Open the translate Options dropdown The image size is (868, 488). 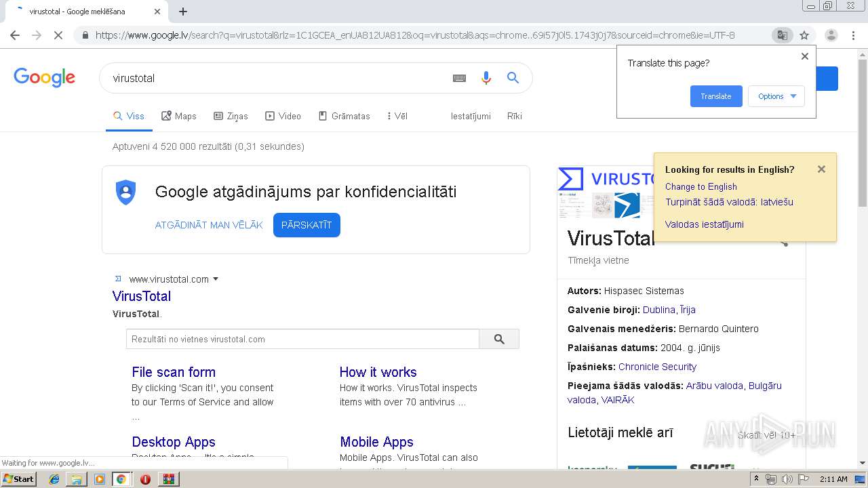pyautogui.click(x=776, y=96)
